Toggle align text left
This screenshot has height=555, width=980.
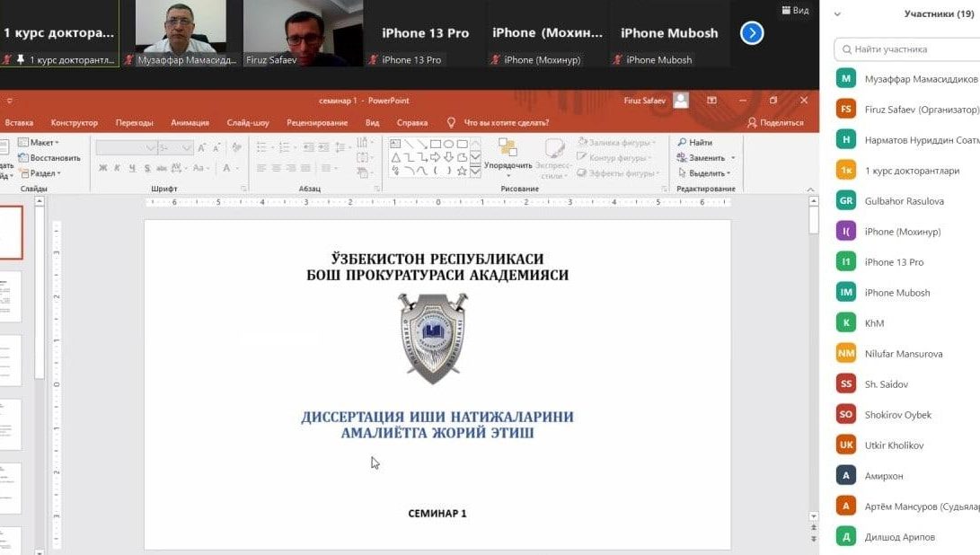pos(261,168)
